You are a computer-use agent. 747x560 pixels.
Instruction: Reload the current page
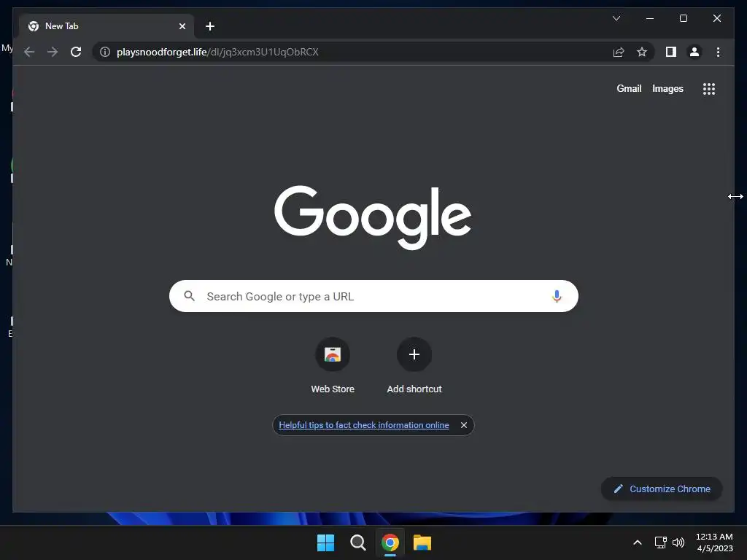[x=76, y=52]
